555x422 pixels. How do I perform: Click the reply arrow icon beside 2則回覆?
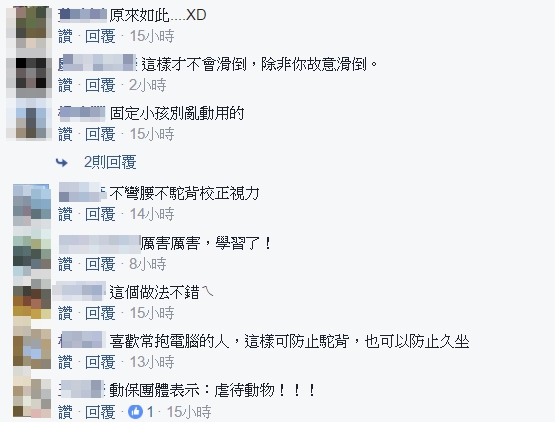(x=62, y=162)
